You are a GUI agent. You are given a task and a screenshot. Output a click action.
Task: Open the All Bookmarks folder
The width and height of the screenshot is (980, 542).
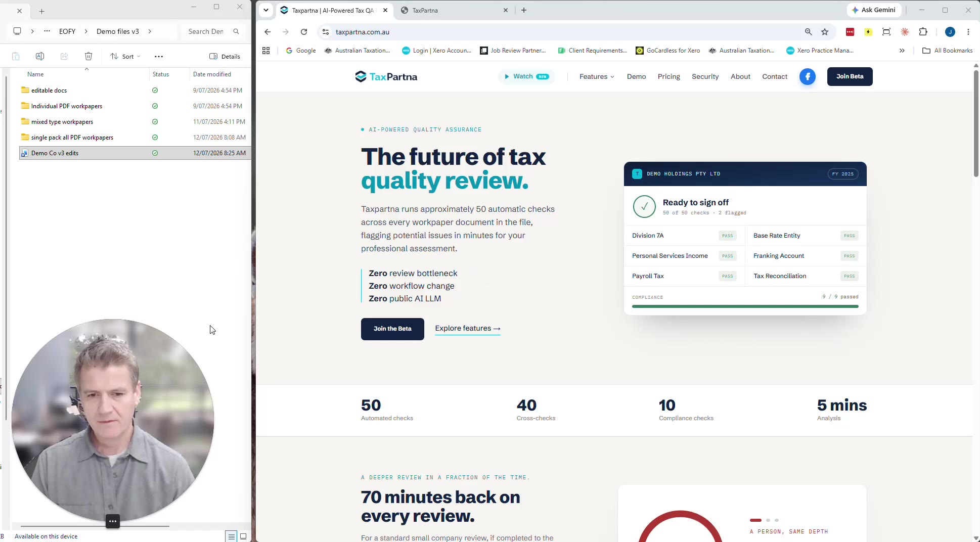point(948,51)
